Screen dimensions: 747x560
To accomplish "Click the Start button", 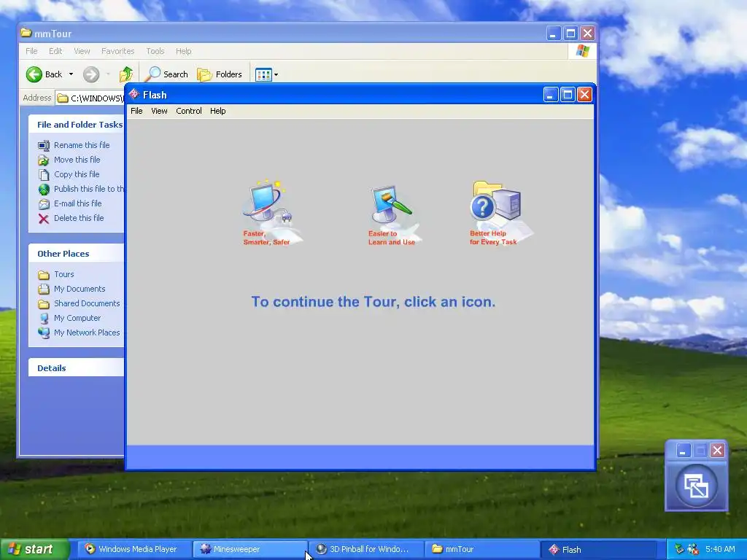I will click(34, 549).
